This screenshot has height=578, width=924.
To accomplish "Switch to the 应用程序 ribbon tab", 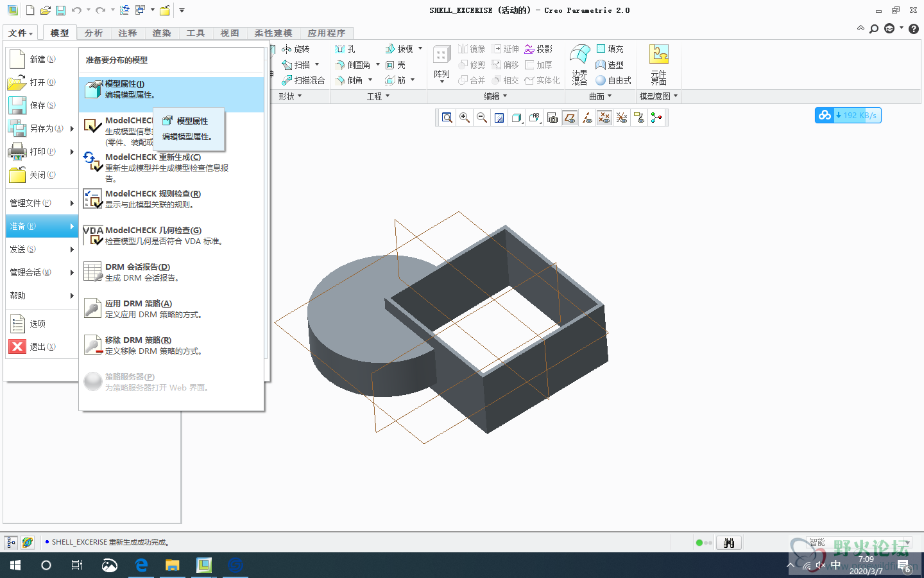I will pos(327,33).
